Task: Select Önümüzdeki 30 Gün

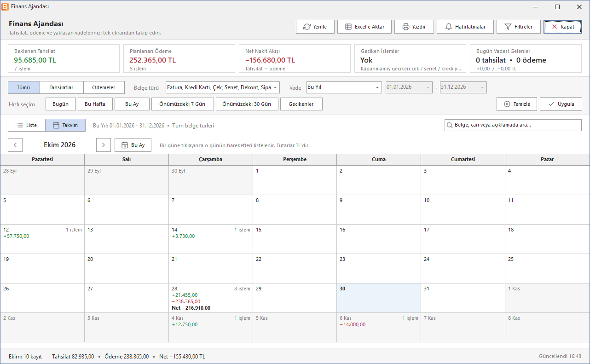Action: 247,104
